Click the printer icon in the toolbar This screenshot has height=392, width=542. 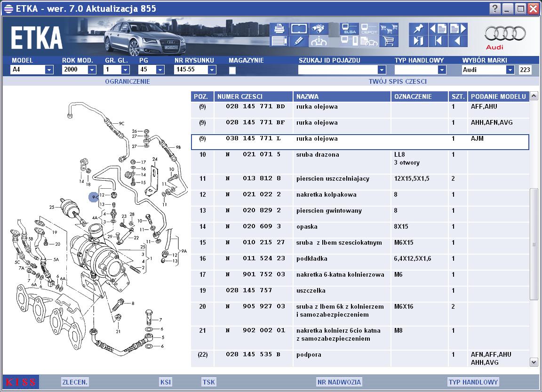[279, 29]
